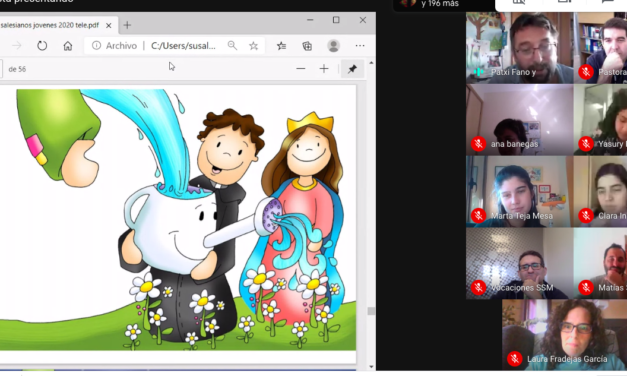Select Pastoral video tile
Screen dimensions: 627x376
600,48
